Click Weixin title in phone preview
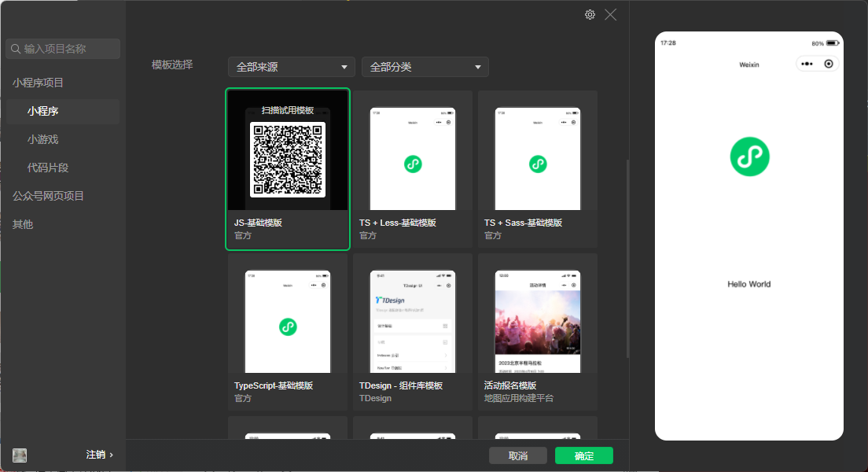The image size is (868, 472). pyautogui.click(x=749, y=65)
